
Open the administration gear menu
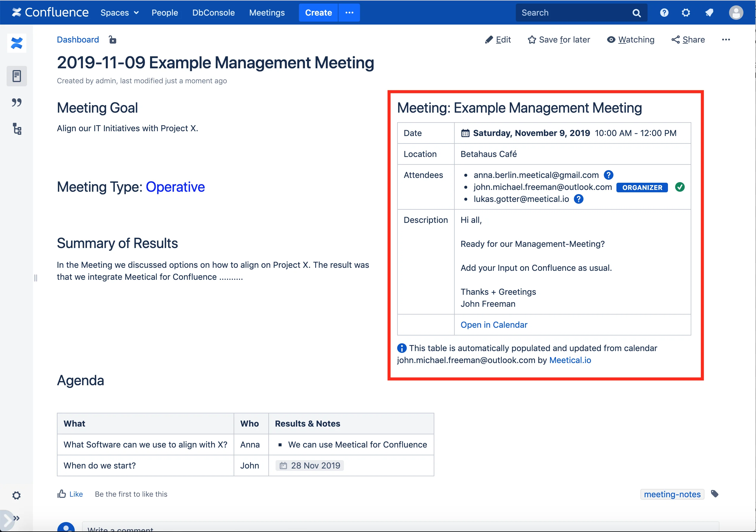click(x=686, y=13)
